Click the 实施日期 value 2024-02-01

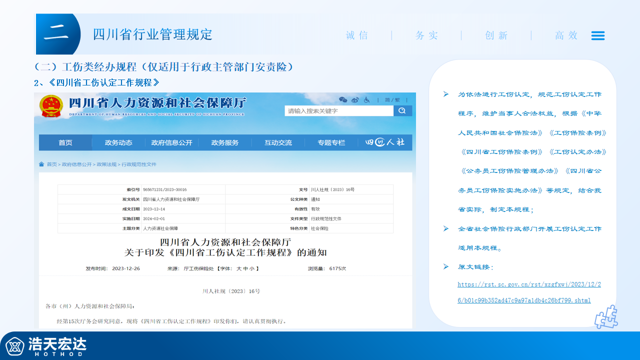tap(154, 219)
